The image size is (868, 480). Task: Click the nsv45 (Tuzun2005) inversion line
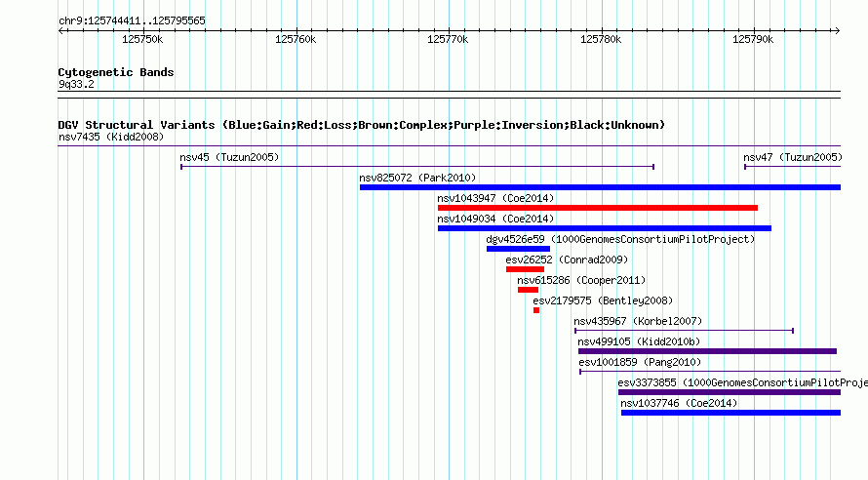(x=417, y=167)
